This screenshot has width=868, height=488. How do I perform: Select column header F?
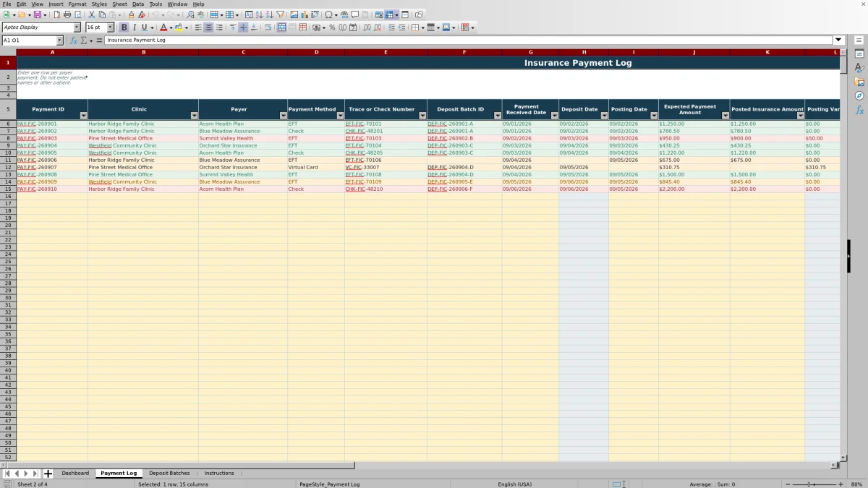pyautogui.click(x=464, y=52)
